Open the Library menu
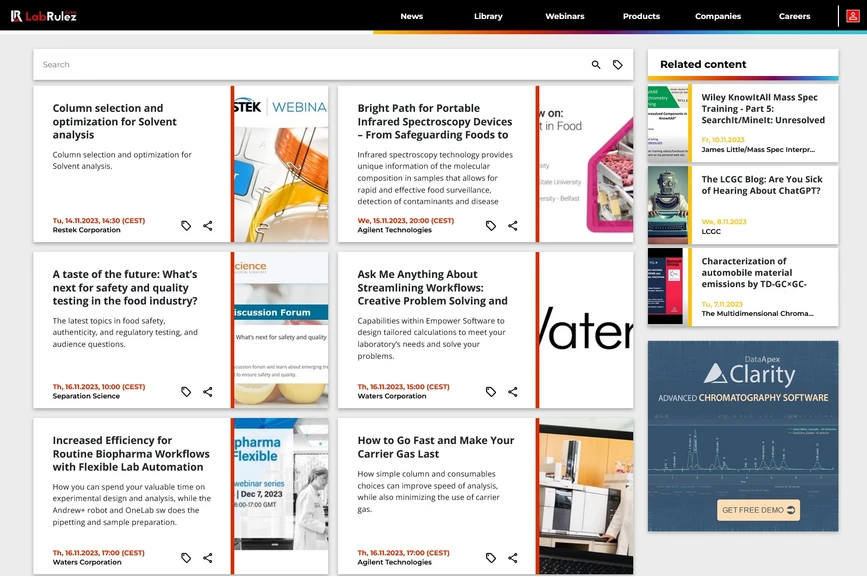The height and width of the screenshot is (577, 867). 488,16
